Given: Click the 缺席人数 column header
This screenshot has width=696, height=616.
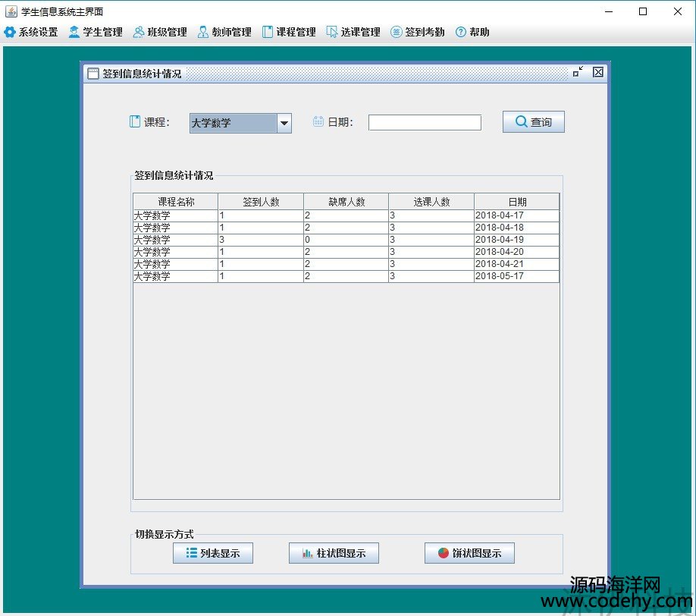Looking at the screenshot, I should coord(346,202).
